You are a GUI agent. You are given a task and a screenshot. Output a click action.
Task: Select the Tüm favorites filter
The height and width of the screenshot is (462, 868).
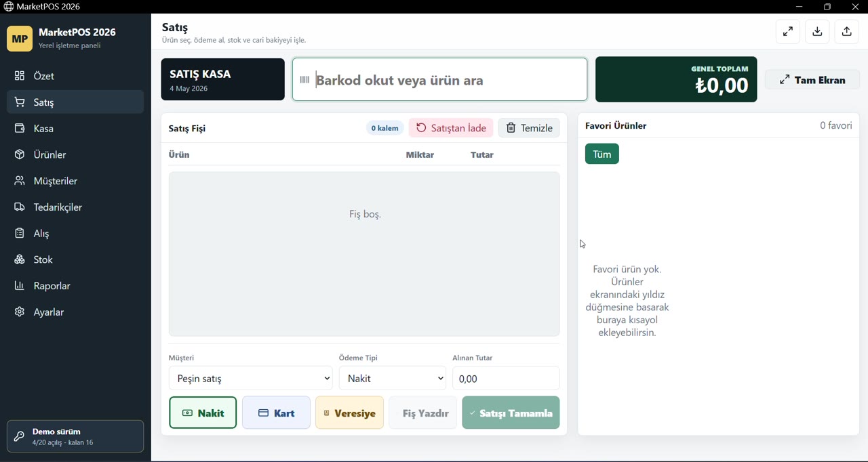tap(602, 154)
